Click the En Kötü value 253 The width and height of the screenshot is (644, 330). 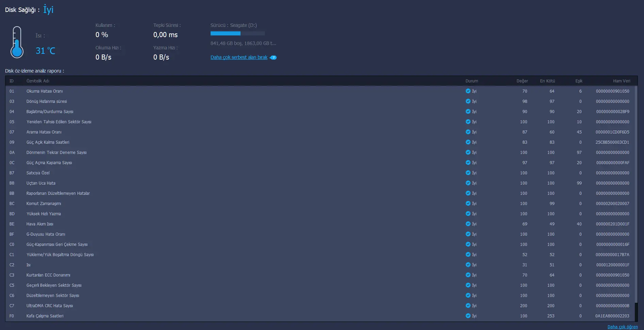tap(551, 316)
